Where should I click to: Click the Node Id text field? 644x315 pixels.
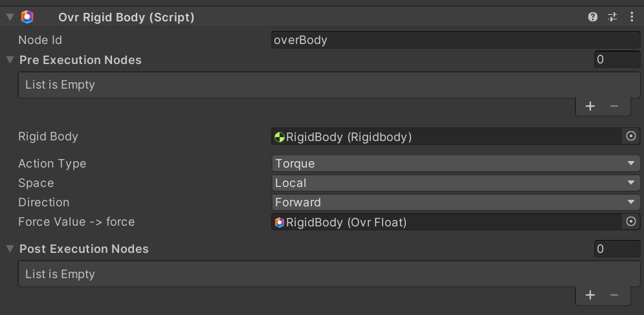click(456, 40)
